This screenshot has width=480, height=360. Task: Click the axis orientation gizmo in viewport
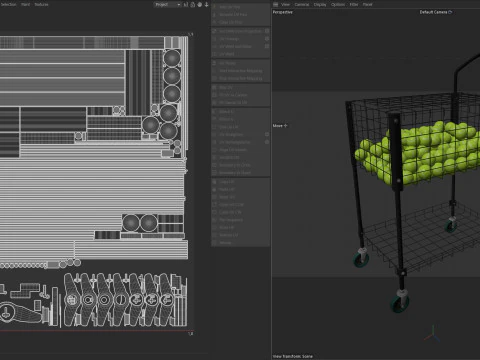point(433,334)
